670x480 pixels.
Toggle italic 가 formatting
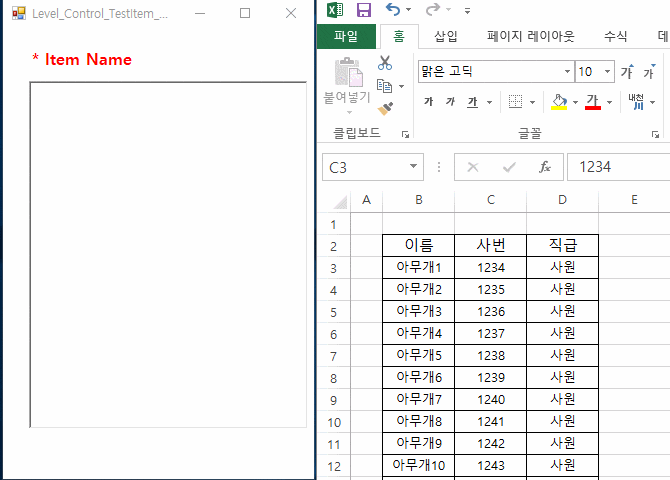pyautogui.click(x=450, y=102)
